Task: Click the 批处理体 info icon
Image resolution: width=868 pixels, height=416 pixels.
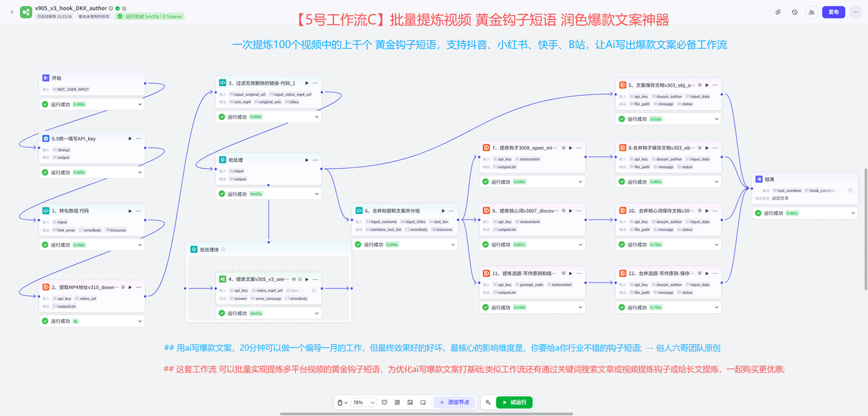Action: point(224,249)
